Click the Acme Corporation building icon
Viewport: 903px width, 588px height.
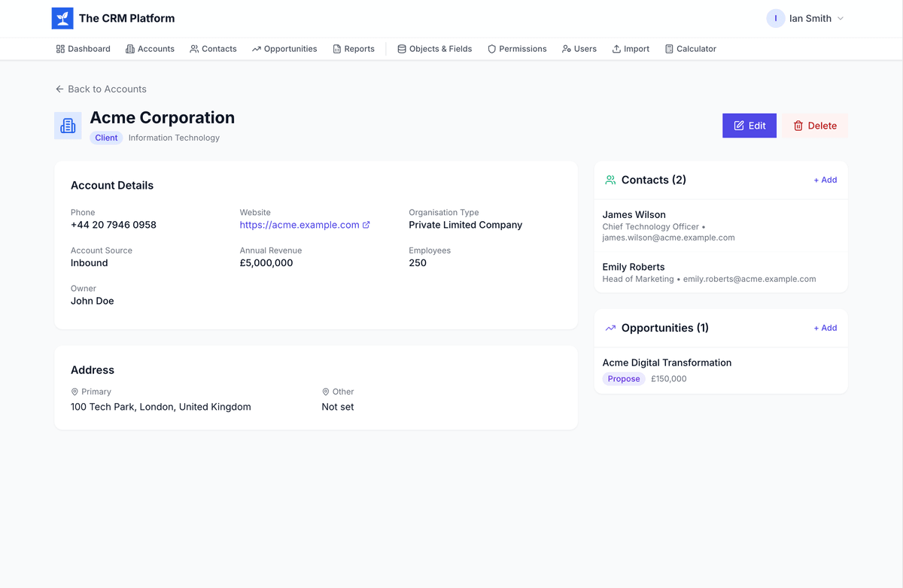pyautogui.click(x=68, y=126)
